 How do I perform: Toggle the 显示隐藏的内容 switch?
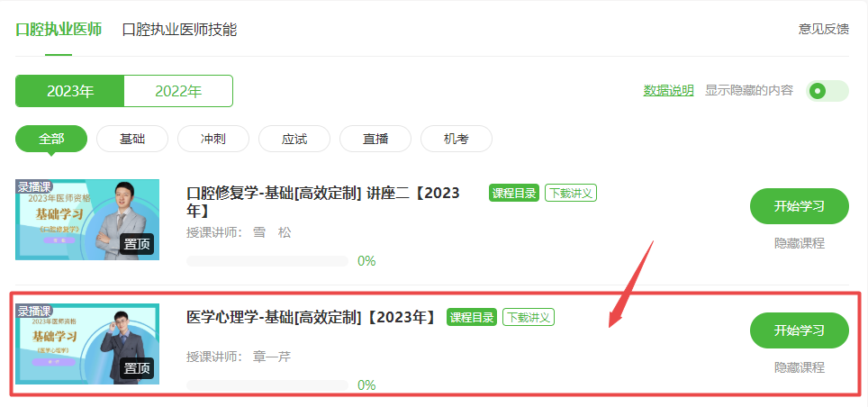point(827,91)
